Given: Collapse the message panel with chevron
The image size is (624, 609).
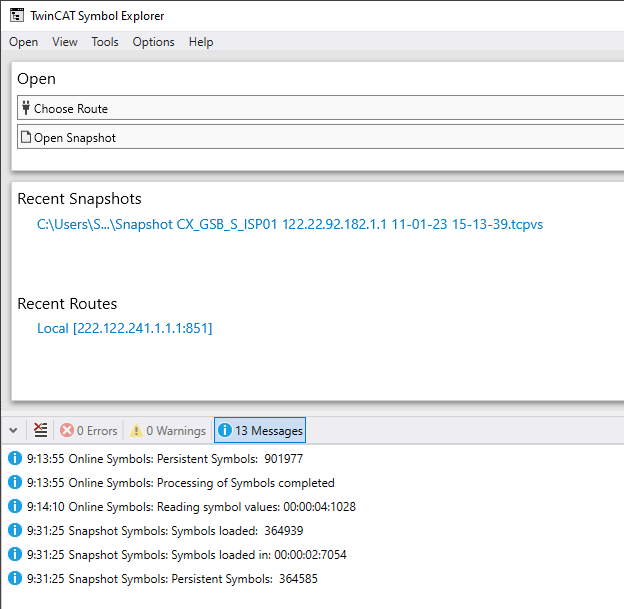Looking at the screenshot, I should tap(13, 430).
